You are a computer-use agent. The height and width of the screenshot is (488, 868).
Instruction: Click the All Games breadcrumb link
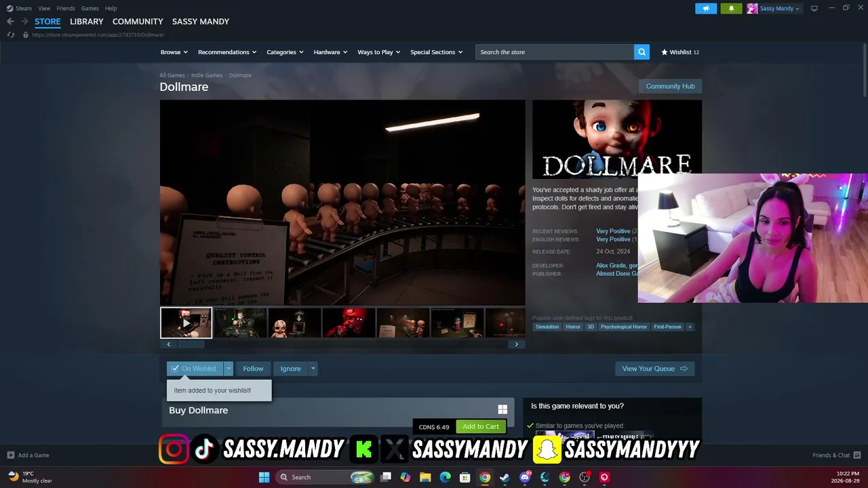click(x=172, y=75)
